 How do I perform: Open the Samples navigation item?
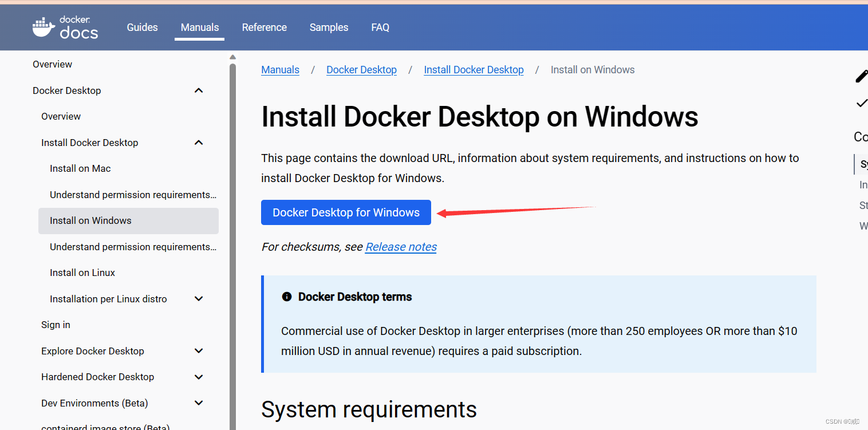point(329,27)
